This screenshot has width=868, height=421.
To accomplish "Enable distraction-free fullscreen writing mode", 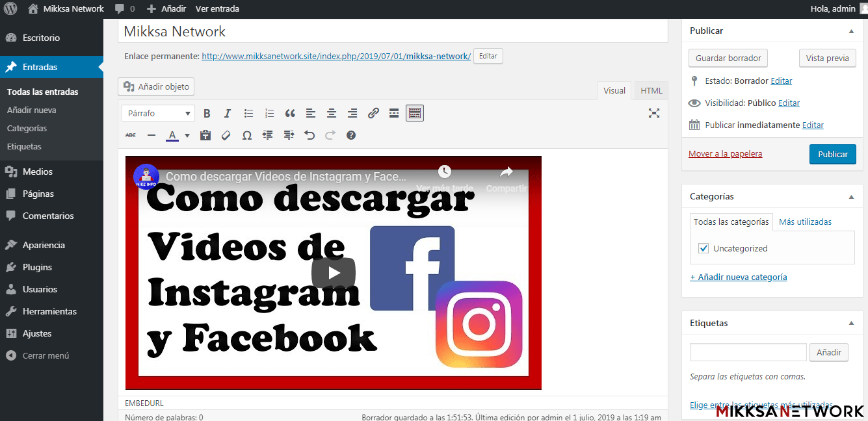I will pyautogui.click(x=654, y=113).
